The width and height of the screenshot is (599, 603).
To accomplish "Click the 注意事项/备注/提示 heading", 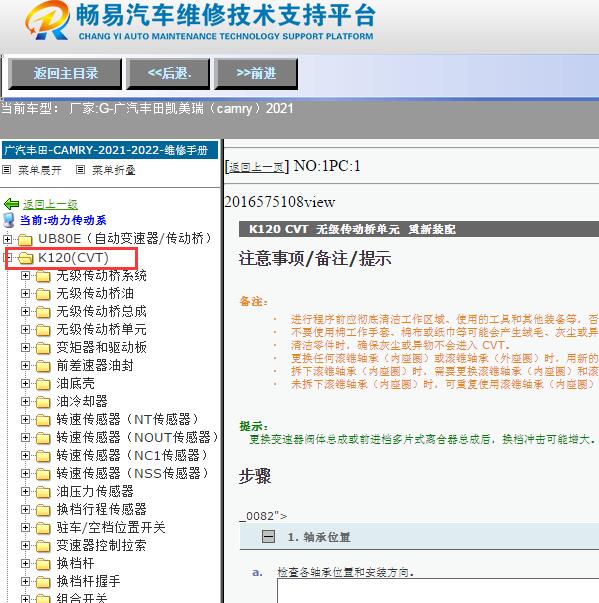I will [315, 258].
